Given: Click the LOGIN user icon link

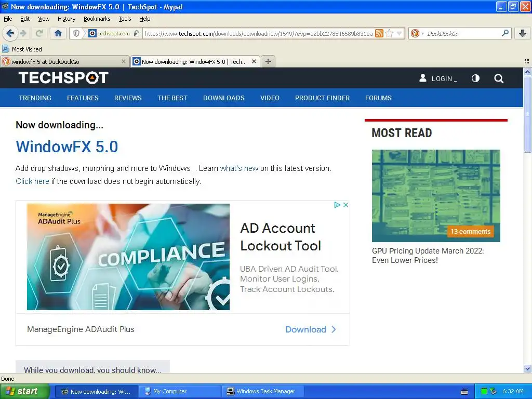Looking at the screenshot, I should [x=438, y=78].
